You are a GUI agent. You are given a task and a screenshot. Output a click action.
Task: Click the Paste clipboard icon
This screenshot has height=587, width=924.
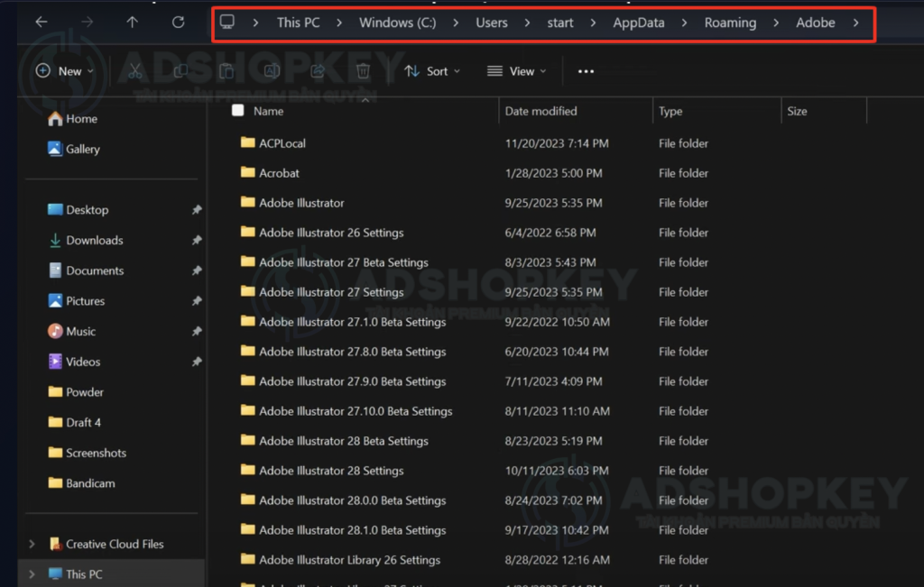[226, 71]
